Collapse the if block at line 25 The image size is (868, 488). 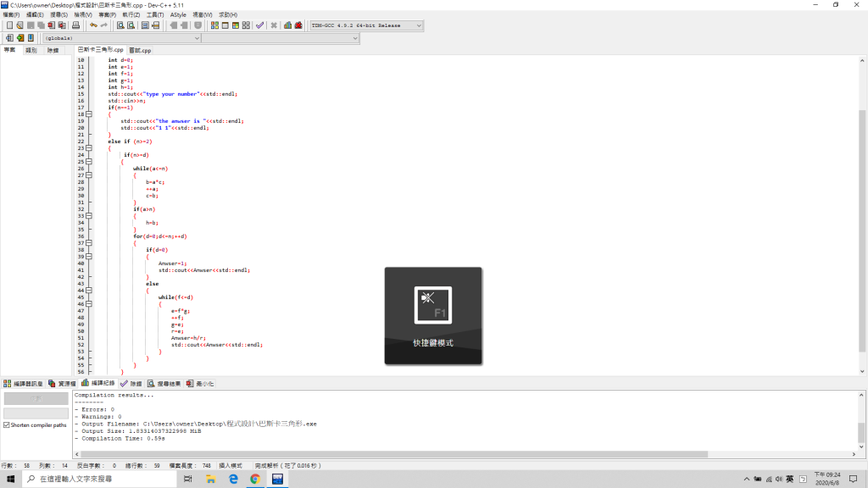(x=88, y=162)
